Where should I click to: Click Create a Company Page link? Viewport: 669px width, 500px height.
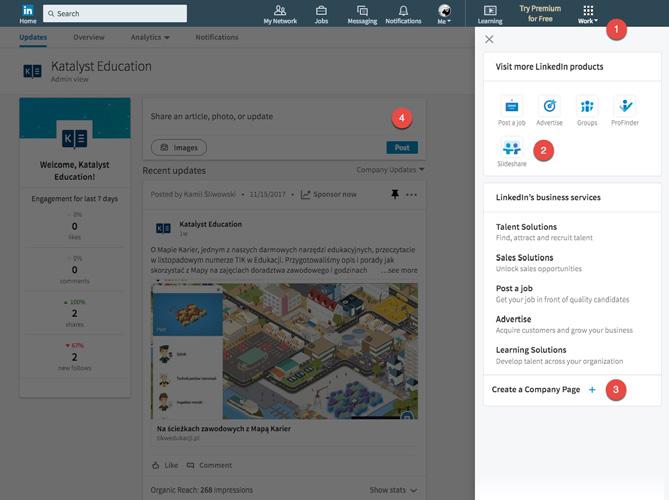pyautogui.click(x=535, y=390)
